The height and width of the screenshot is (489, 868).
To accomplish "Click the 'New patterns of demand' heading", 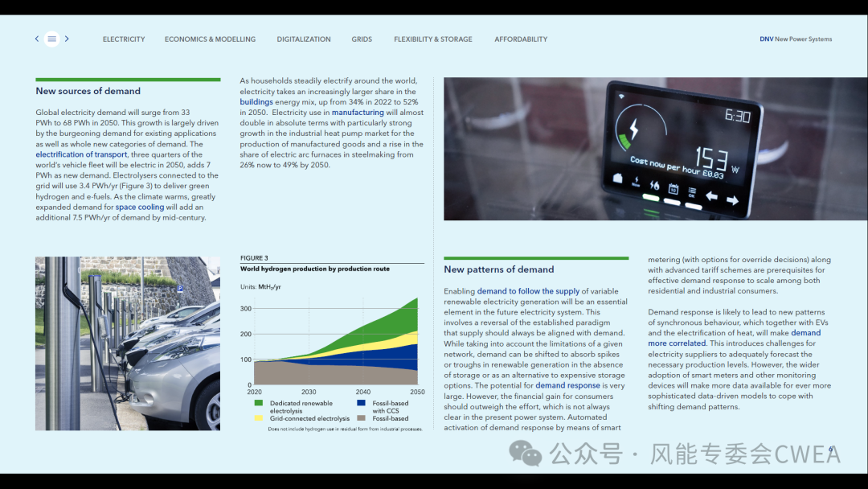I will click(499, 269).
